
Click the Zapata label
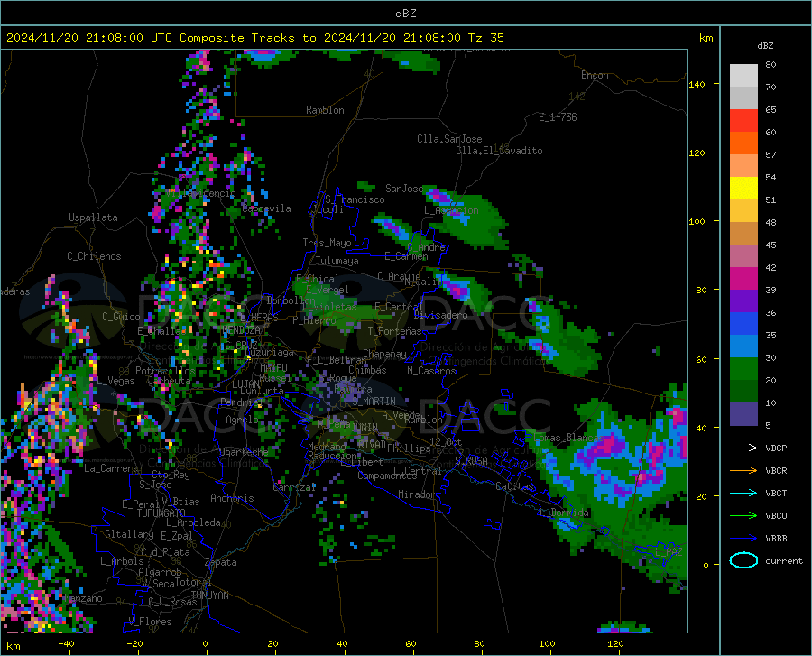(221, 562)
